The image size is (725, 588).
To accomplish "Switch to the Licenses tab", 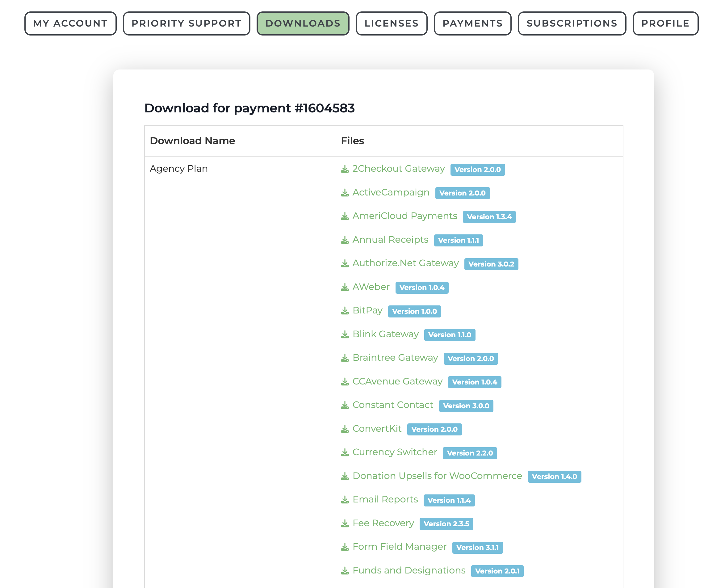I will [x=391, y=23].
